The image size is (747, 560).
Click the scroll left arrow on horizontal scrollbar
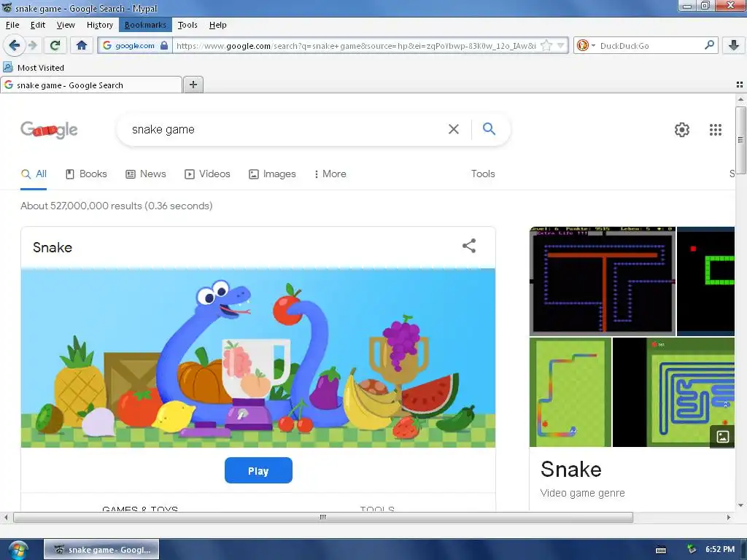pyautogui.click(x=6, y=517)
